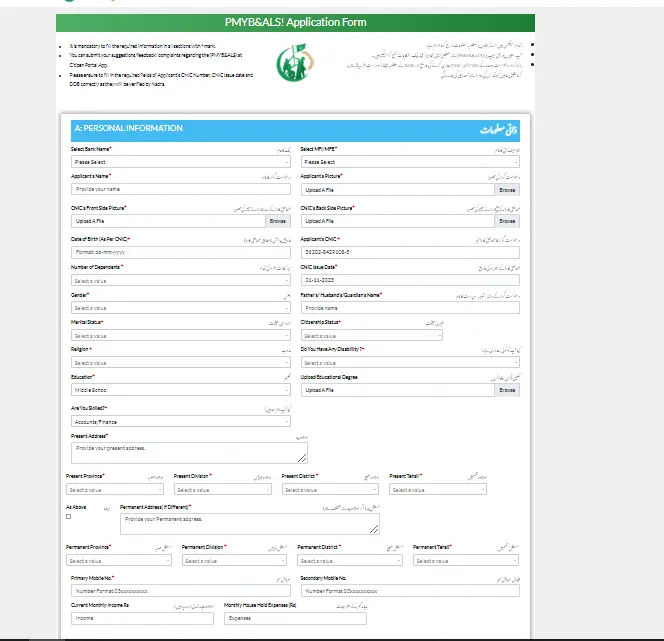The width and height of the screenshot is (664, 641).
Task: Open the Do You Have Any Disability dropdown
Action: (x=410, y=363)
